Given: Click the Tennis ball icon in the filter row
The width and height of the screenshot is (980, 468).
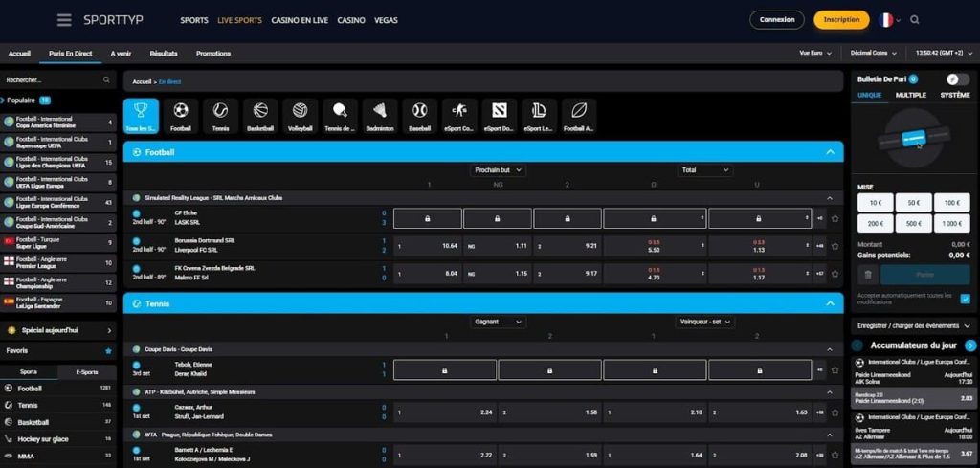Looking at the screenshot, I should (220, 115).
